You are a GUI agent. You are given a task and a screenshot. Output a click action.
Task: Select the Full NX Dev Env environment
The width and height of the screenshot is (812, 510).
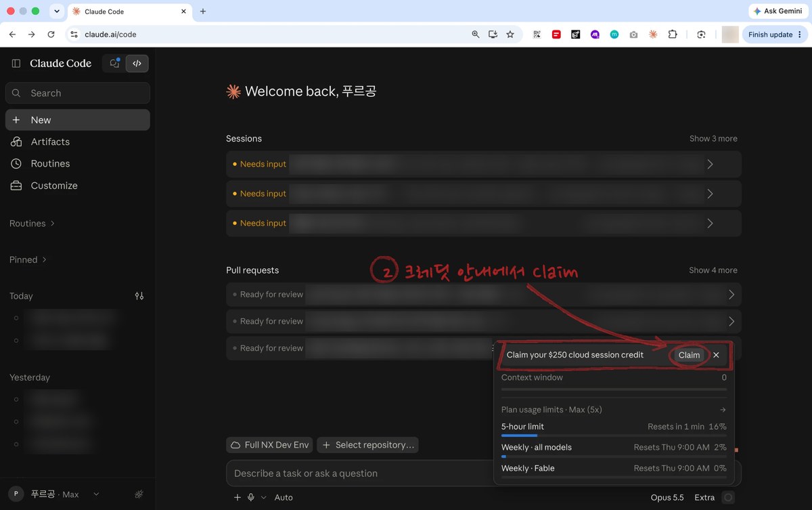(x=270, y=445)
